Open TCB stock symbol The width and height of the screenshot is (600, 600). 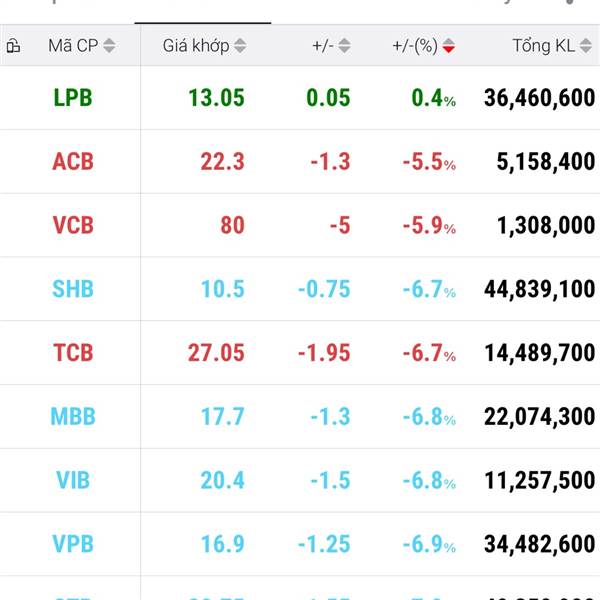73,352
